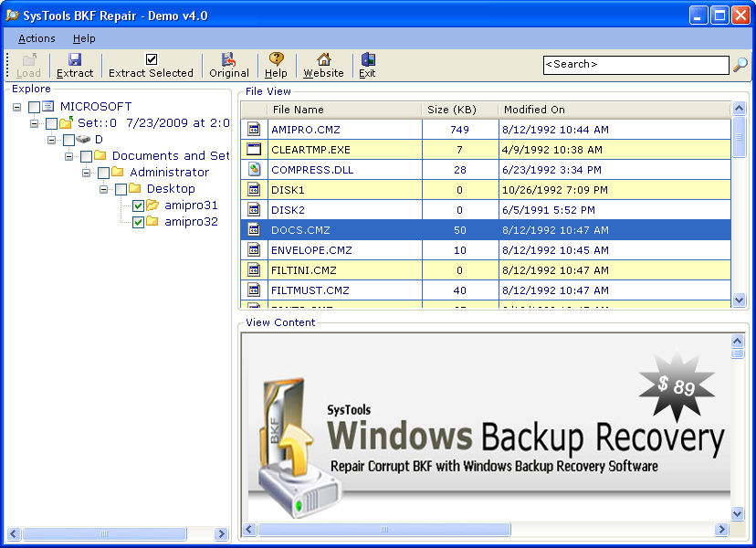Open the Help menu in menu bar
The image size is (756, 548).
pyautogui.click(x=84, y=38)
